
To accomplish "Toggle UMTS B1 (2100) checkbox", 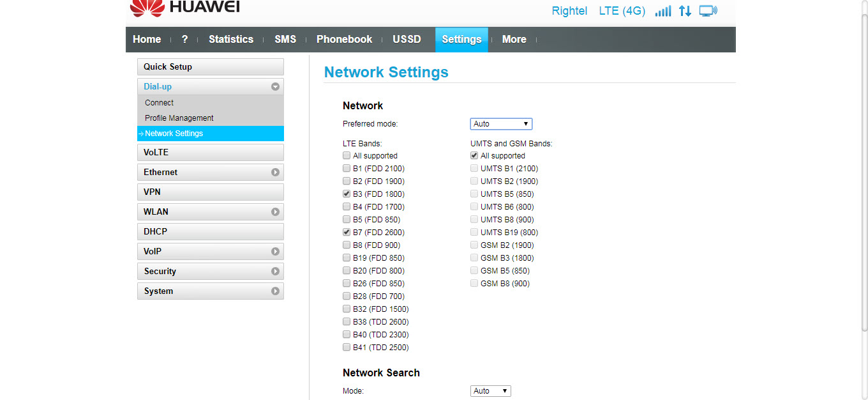I will pos(474,169).
